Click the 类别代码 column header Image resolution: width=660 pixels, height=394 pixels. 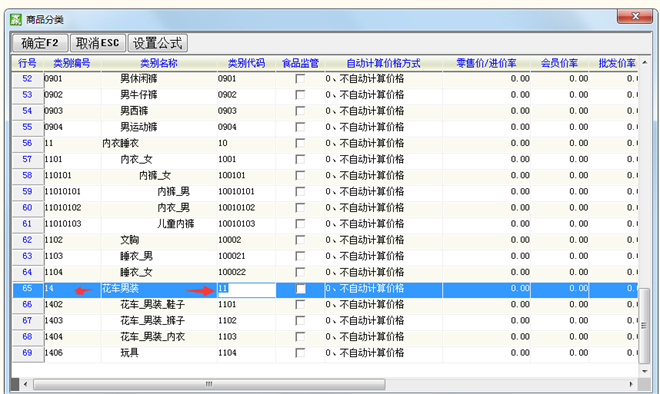pyautogui.click(x=246, y=64)
